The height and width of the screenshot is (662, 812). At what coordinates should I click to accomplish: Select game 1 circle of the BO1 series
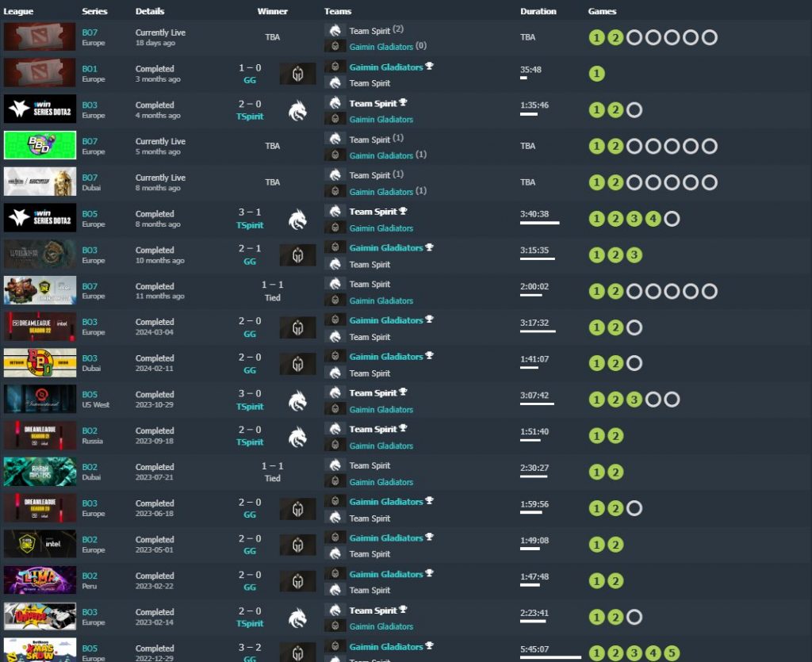click(596, 74)
